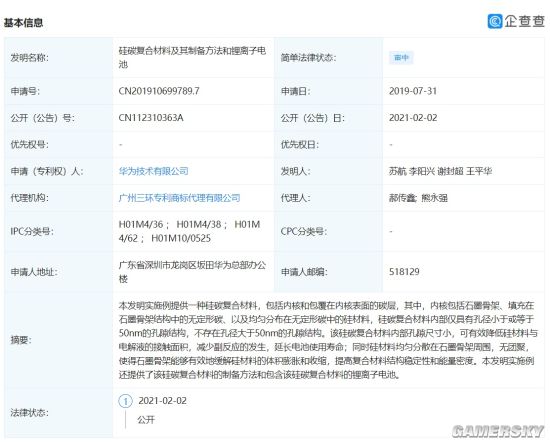This screenshot has height=443, width=550.
Task: Click the abstract paragraph text
Action: tap(328, 340)
